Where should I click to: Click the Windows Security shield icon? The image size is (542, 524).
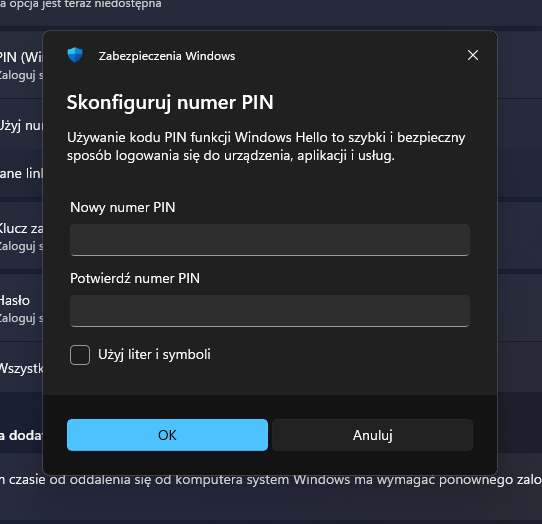tap(75, 55)
